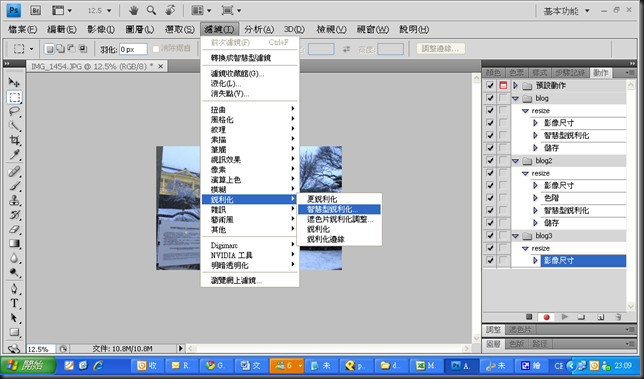644x379 pixels.
Task: Open the 影像(I) menu
Action: (x=101, y=29)
